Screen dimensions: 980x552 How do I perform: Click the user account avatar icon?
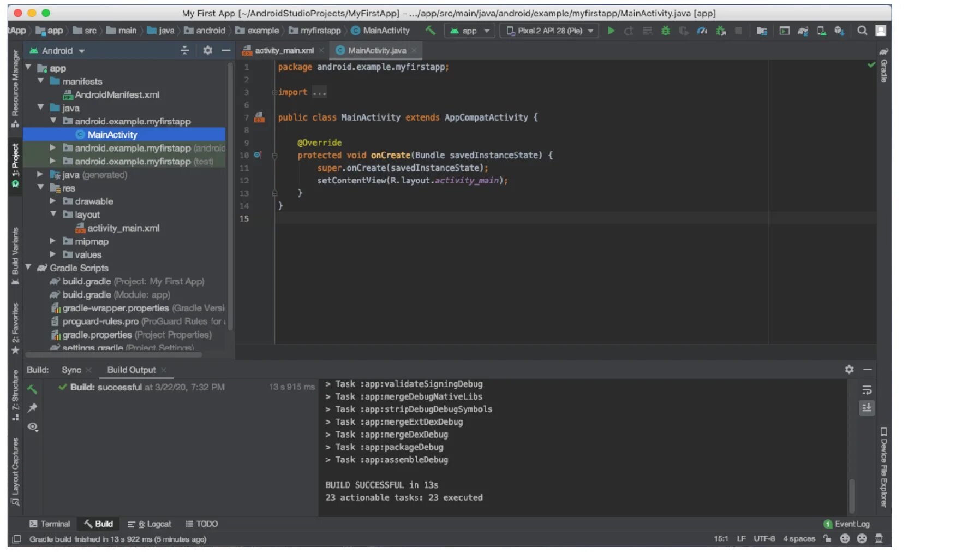click(881, 31)
